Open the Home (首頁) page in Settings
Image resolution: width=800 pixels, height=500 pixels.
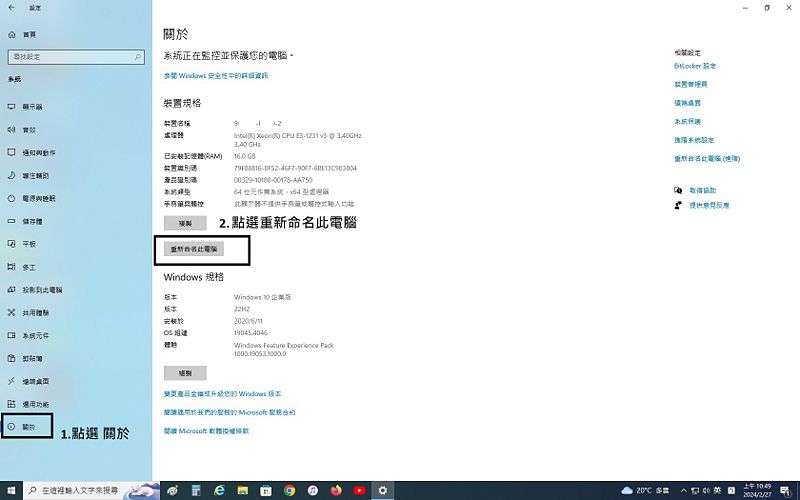coord(22,35)
